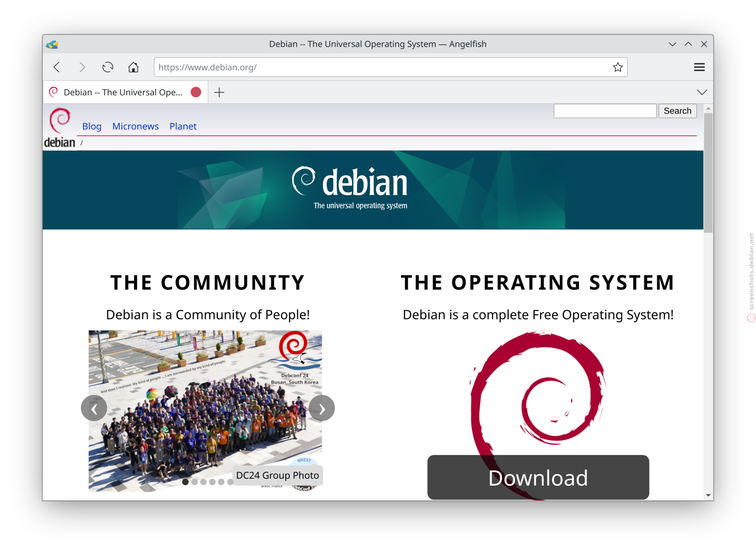Minimize the Angelfish window
756x551 pixels.
point(672,44)
